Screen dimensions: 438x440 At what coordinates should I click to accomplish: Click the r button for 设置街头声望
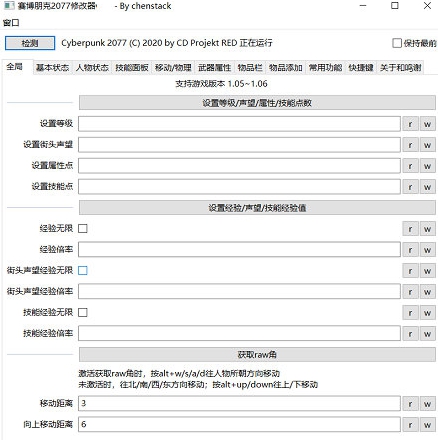pyautogui.click(x=410, y=145)
